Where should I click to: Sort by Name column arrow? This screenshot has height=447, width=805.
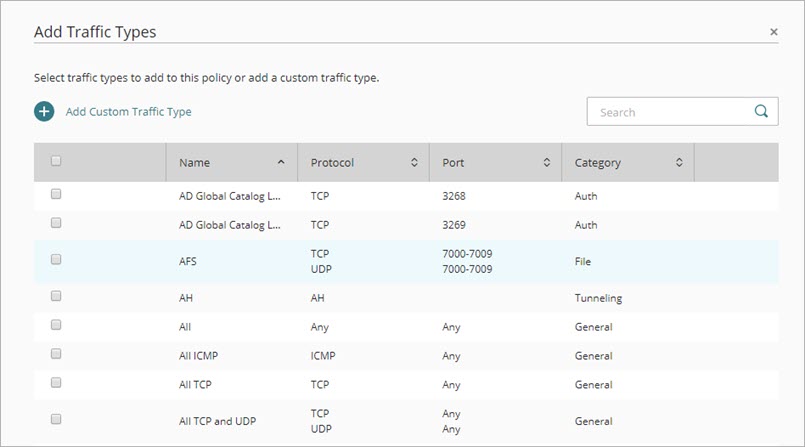click(x=281, y=162)
